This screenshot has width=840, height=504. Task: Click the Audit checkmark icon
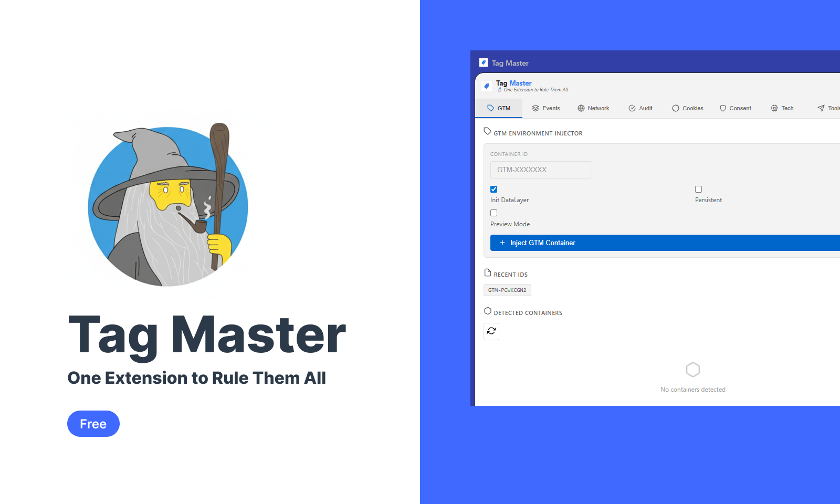click(632, 108)
